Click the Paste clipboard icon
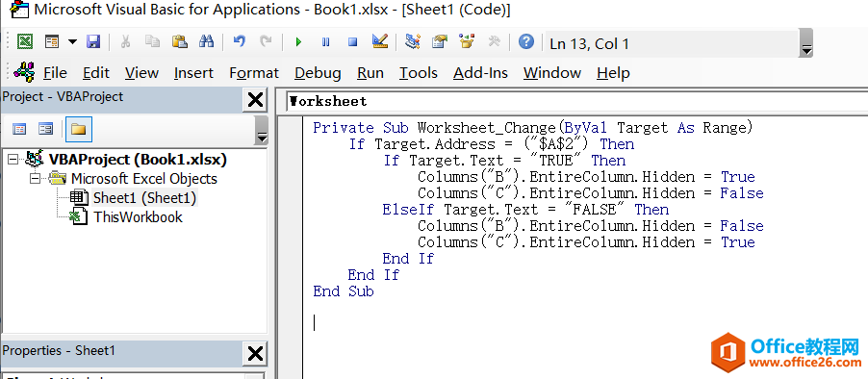Viewport: 868px width, 379px height. coord(179,42)
